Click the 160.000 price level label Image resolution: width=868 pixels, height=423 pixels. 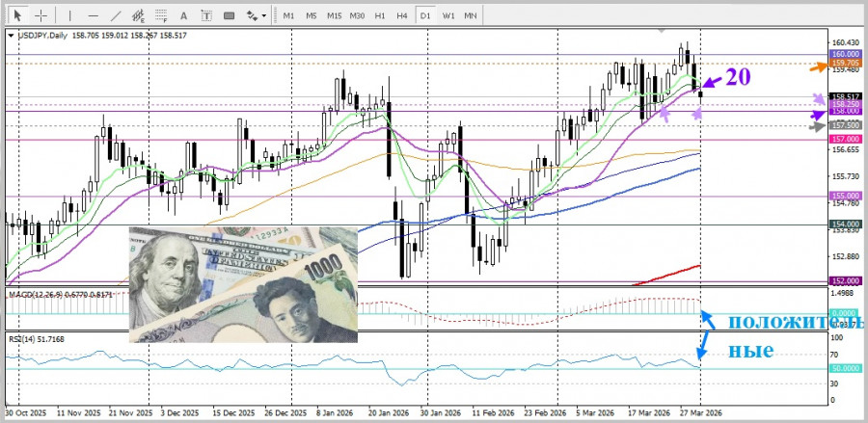pos(845,54)
